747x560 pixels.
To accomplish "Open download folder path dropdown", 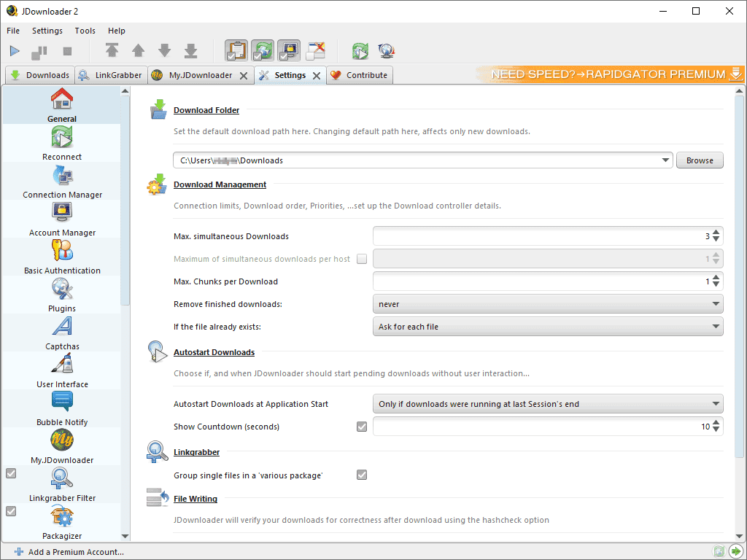I will (x=665, y=160).
